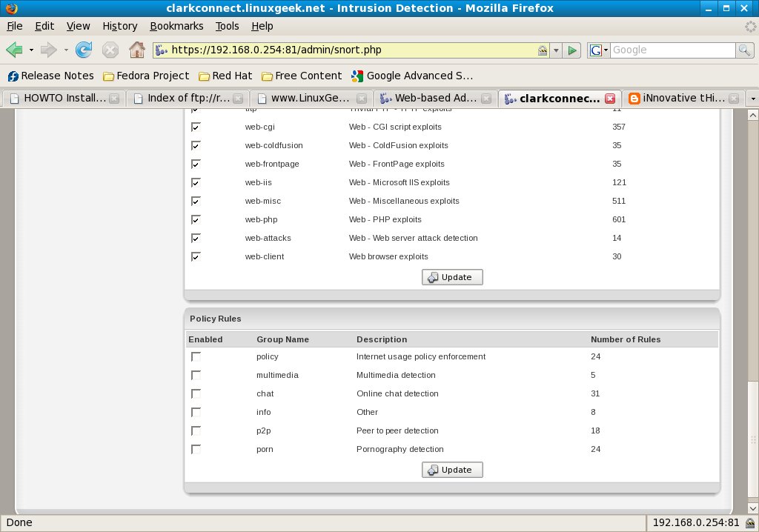Enable the p2p rule group
759x532 pixels.
196,430
